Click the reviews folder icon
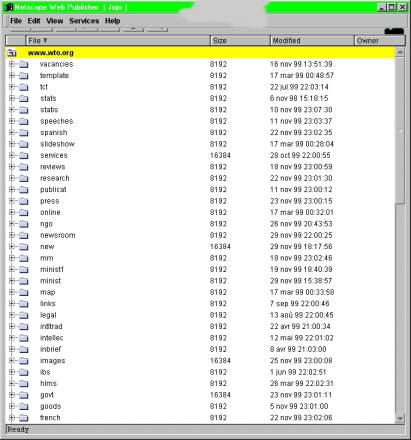This screenshot has width=411, height=440. click(24, 167)
